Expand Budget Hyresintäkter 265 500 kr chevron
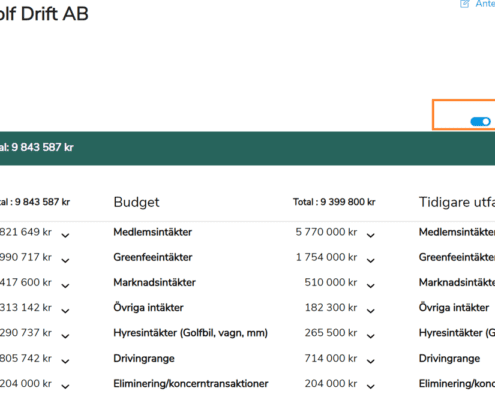 371,336
